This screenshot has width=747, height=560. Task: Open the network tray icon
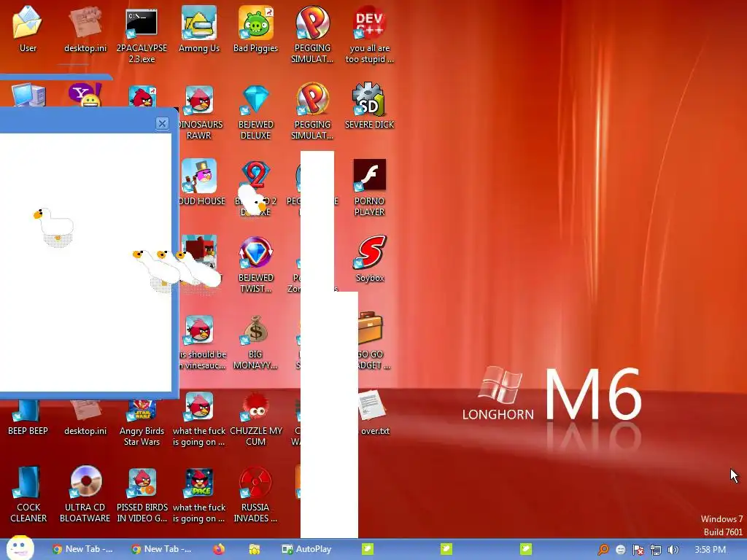[x=656, y=550]
